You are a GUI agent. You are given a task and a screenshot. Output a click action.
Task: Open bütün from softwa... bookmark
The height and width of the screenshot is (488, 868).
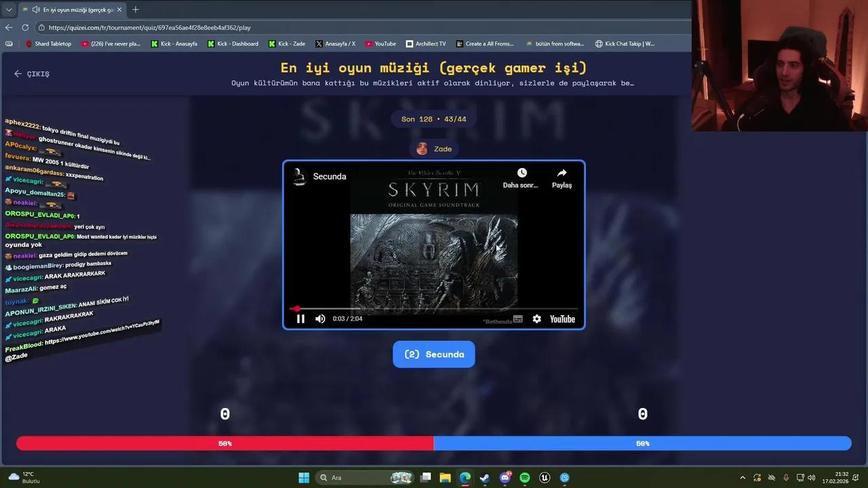[555, 44]
